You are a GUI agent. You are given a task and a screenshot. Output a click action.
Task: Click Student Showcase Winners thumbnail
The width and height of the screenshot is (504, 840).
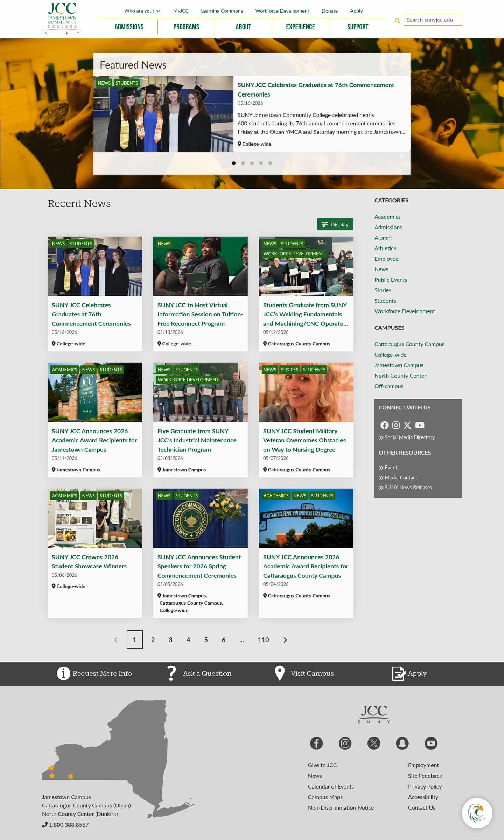[95, 518]
